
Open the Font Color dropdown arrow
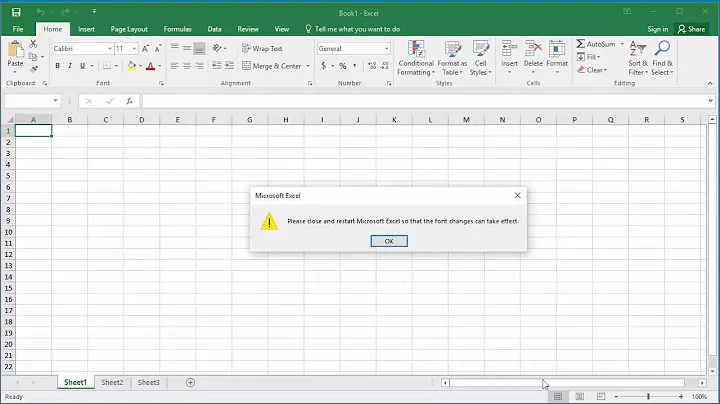159,66
